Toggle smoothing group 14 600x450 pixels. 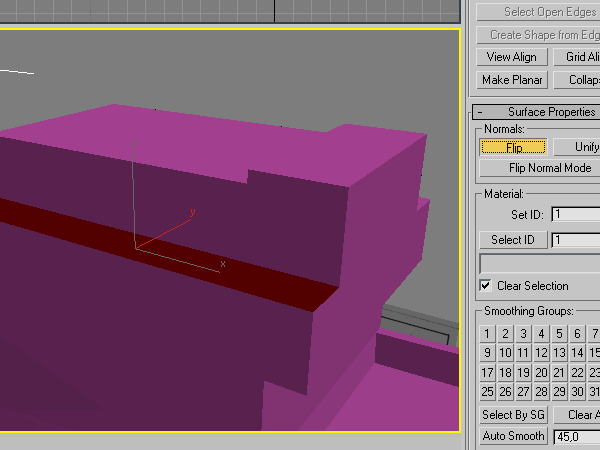577,353
